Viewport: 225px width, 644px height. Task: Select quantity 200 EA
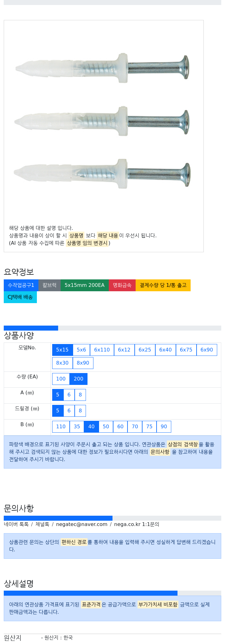(x=78, y=379)
